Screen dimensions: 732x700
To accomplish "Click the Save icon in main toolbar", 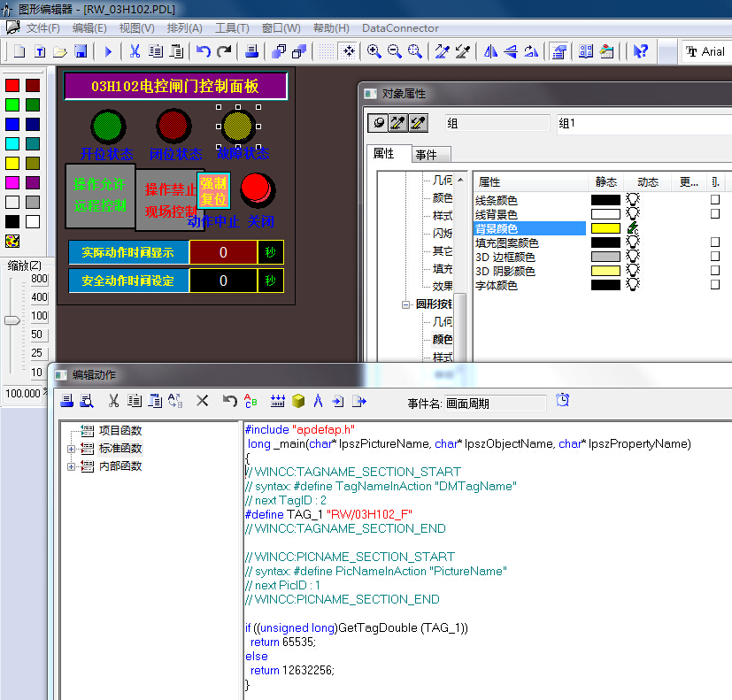I will click(81, 52).
